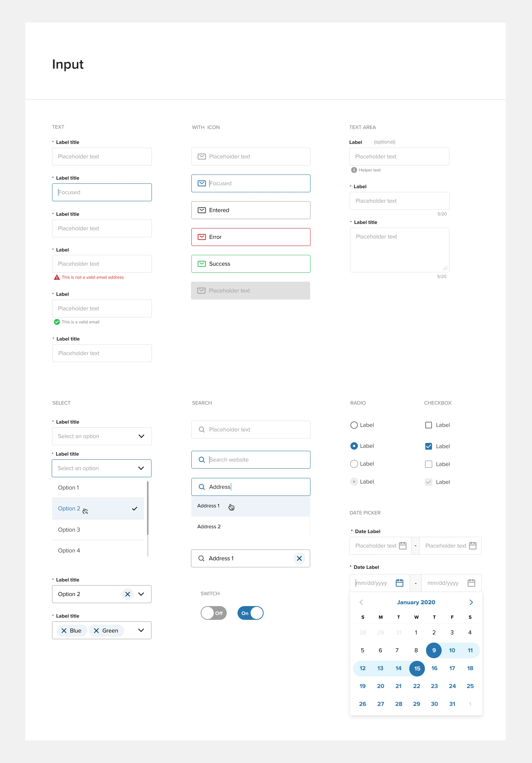Open the gray calendar icon in mm/dd/yyyy end field
Image resolution: width=532 pixels, height=763 pixels.
(x=471, y=583)
